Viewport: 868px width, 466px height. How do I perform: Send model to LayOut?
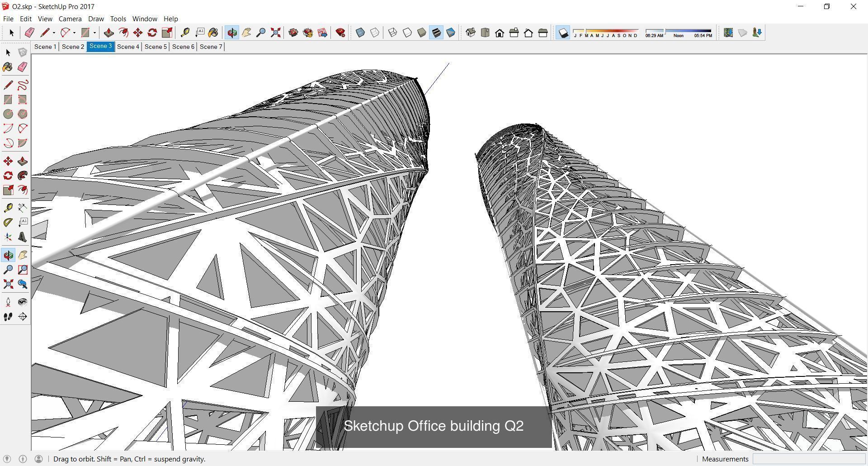tap(322, 33)
